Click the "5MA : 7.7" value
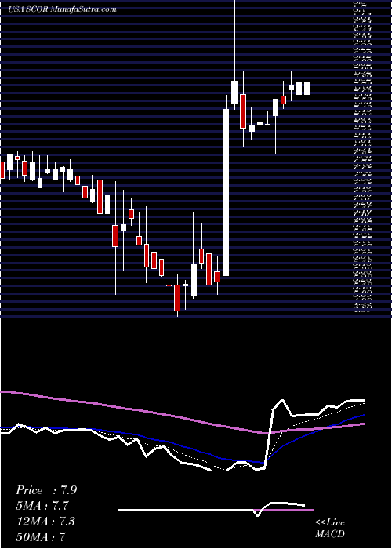Screen dimensions: 392x549 tap(42, 506)
